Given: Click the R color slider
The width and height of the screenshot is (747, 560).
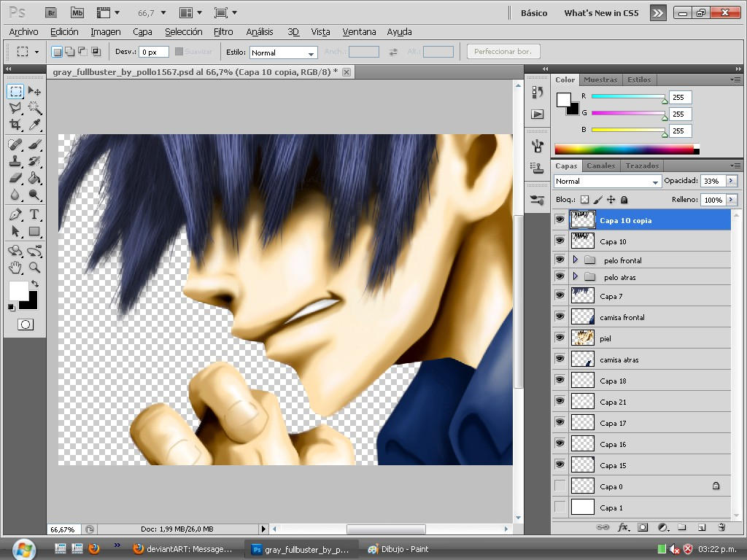Looking at the screenshot, I should [x=629, y=97].
